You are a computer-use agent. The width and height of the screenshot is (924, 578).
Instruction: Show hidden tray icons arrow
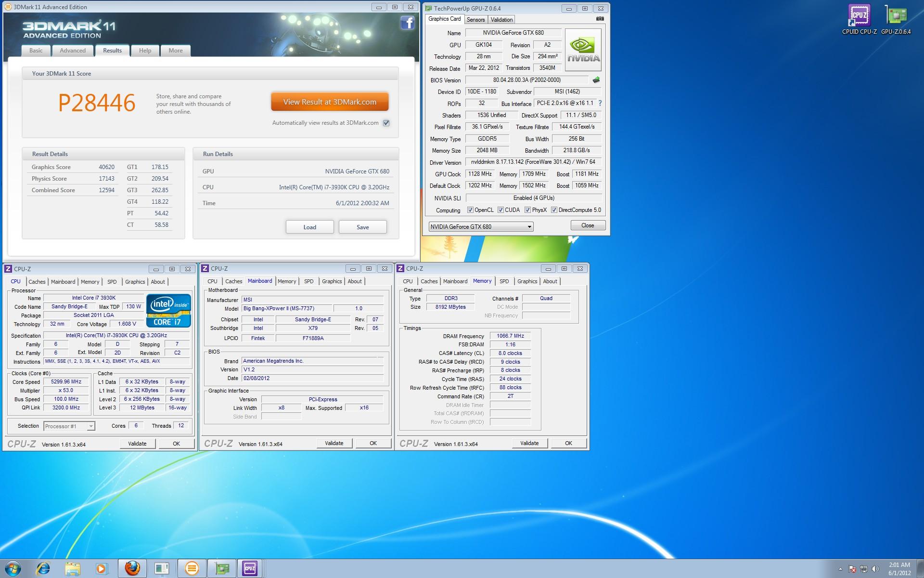point(840,569)
